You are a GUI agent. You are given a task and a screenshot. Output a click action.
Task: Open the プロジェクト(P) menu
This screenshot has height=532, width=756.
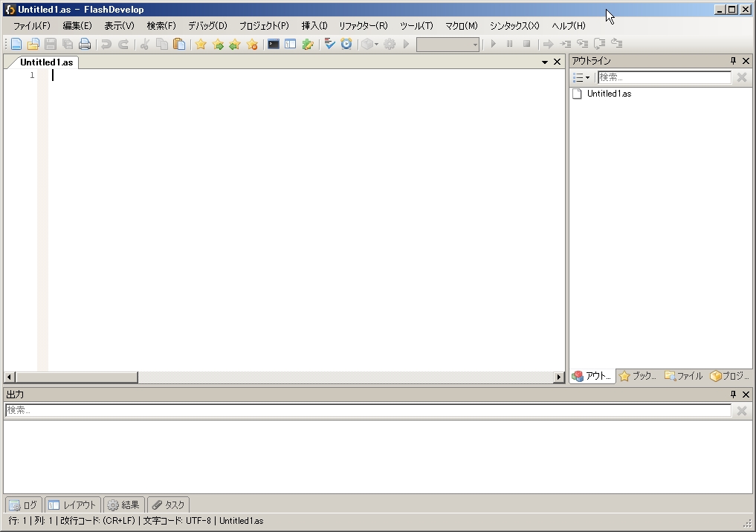[264, 26]
